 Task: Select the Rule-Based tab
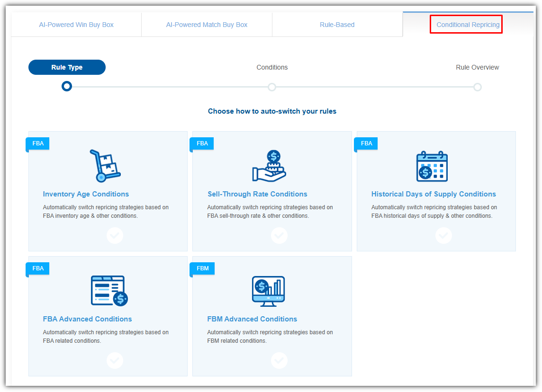coord(337,25)
